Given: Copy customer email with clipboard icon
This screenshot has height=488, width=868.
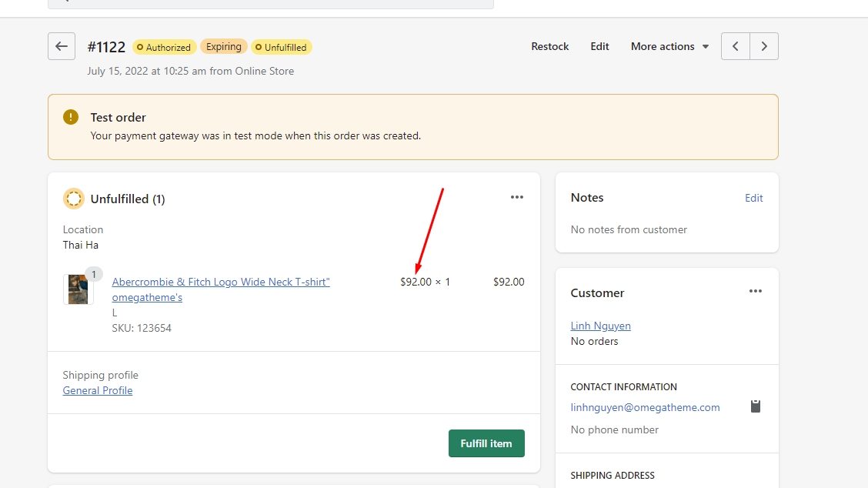Looking at the screenshot, I should tap(756, 406).
